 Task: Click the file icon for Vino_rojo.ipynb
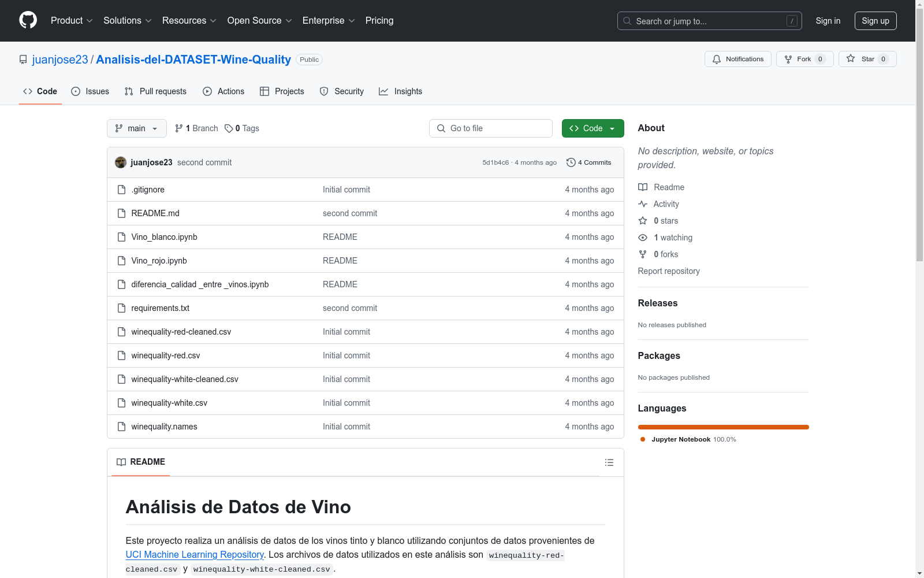click(121, 261)
